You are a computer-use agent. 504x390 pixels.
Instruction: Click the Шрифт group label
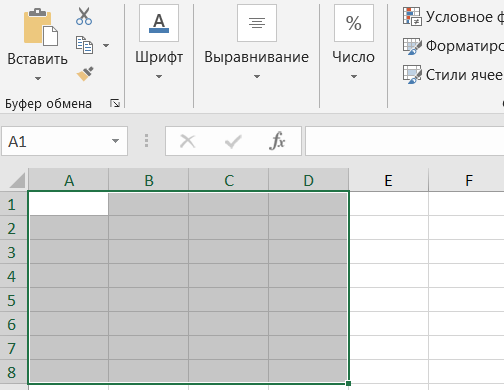coord(159,57)
